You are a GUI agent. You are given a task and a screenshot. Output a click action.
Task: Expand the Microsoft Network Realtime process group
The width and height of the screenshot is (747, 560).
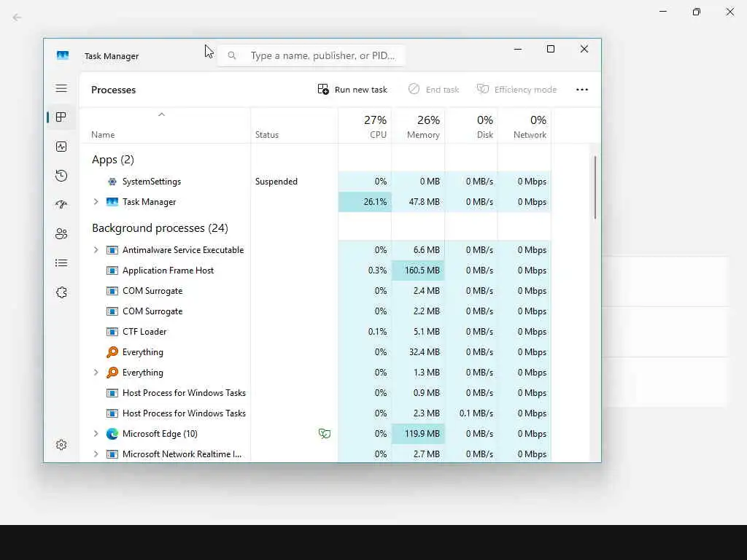[x=96, y=454]
